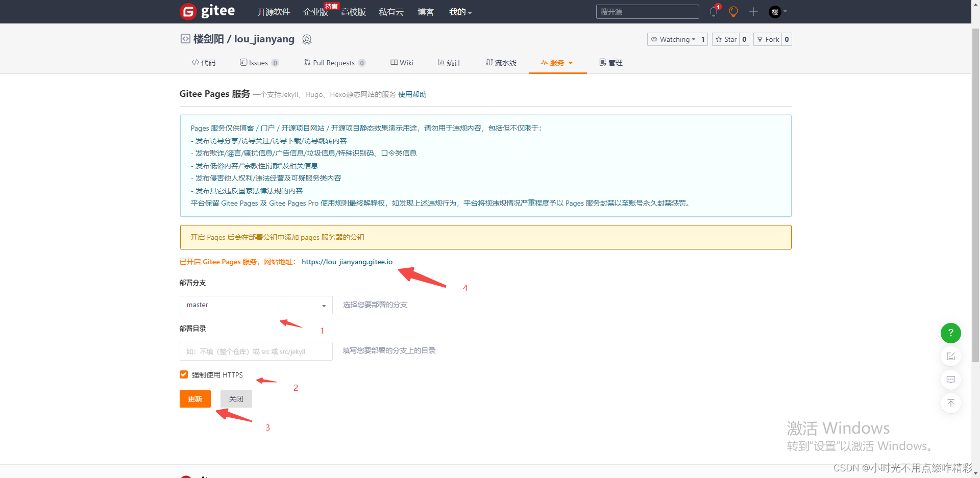The height and width of the screenshot is (478, 980).
Task: Open the 使用帮助 link
Action: [412, 94]
